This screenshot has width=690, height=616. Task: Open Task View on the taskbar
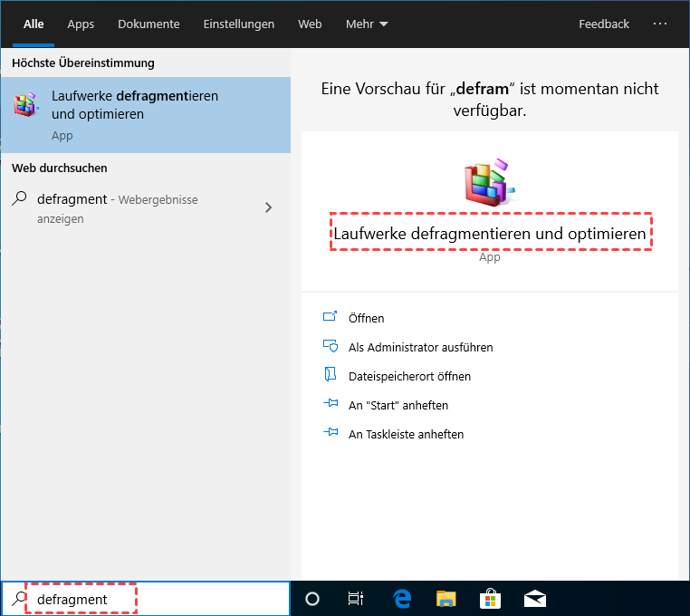pyautogui.click(x=356, y=599)
